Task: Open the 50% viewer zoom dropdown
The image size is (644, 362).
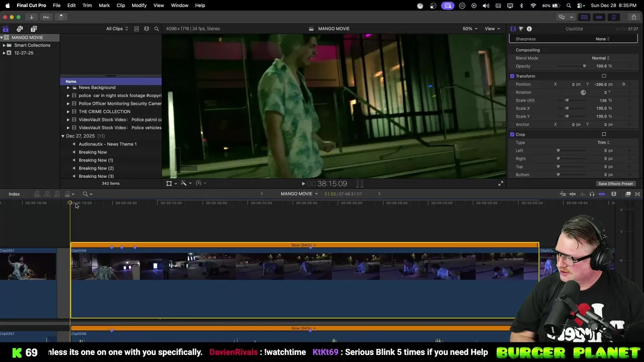Action: (x=469, y=29)
